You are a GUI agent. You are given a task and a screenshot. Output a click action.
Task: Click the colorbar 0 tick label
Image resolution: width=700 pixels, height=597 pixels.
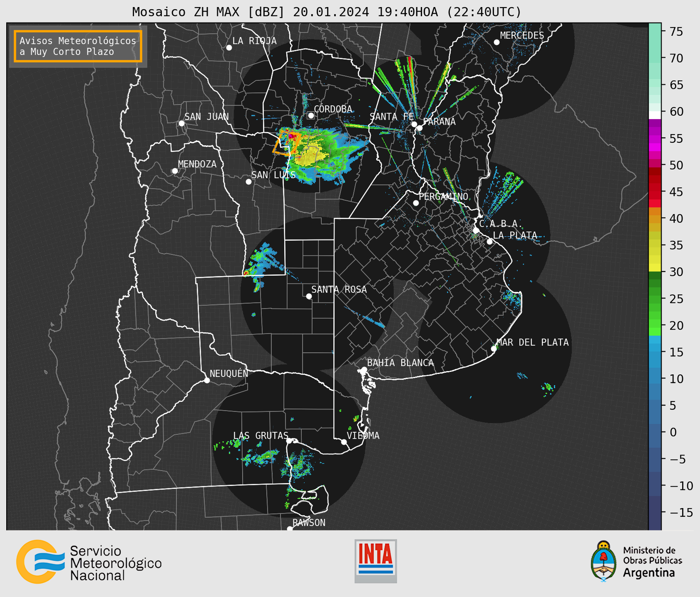point(673,432)
